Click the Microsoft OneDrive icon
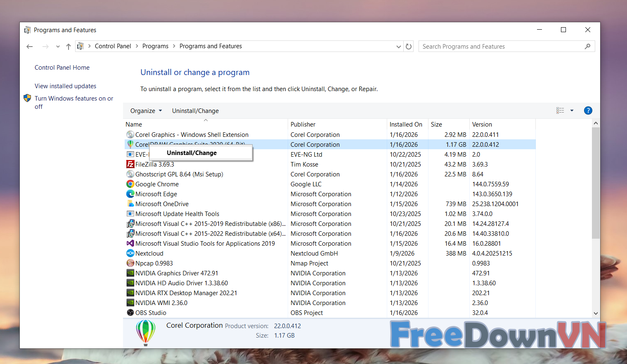Viewport: 627px width, 364px height. tap(130, 204)
